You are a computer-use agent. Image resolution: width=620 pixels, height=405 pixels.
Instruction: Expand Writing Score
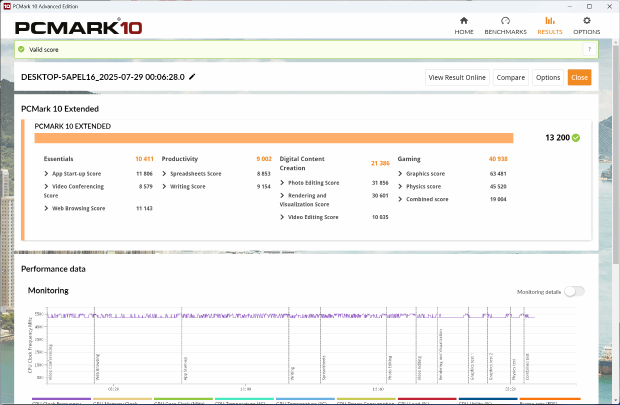164,186
